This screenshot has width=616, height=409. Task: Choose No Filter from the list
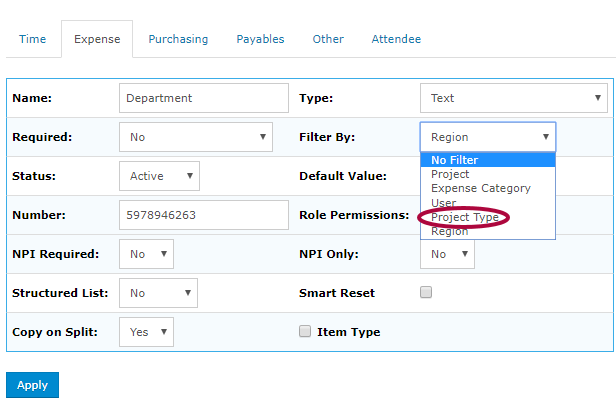tap(488, 160)
